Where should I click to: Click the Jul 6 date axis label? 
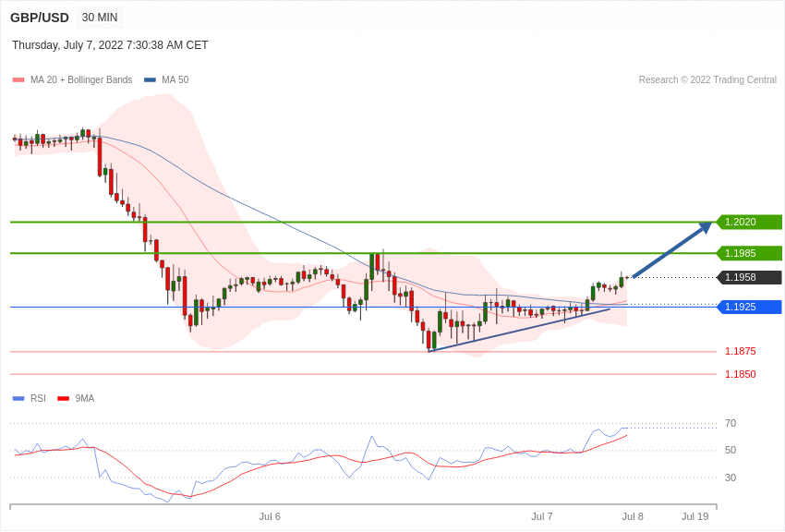(x=270, y=516)
